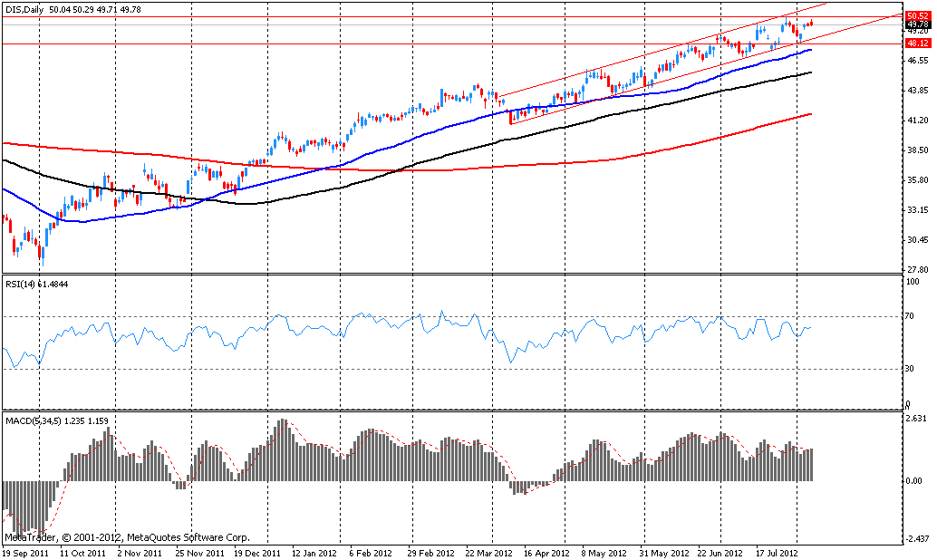
Task: Click the 43.85 price axis value
Action: (918, 91)
